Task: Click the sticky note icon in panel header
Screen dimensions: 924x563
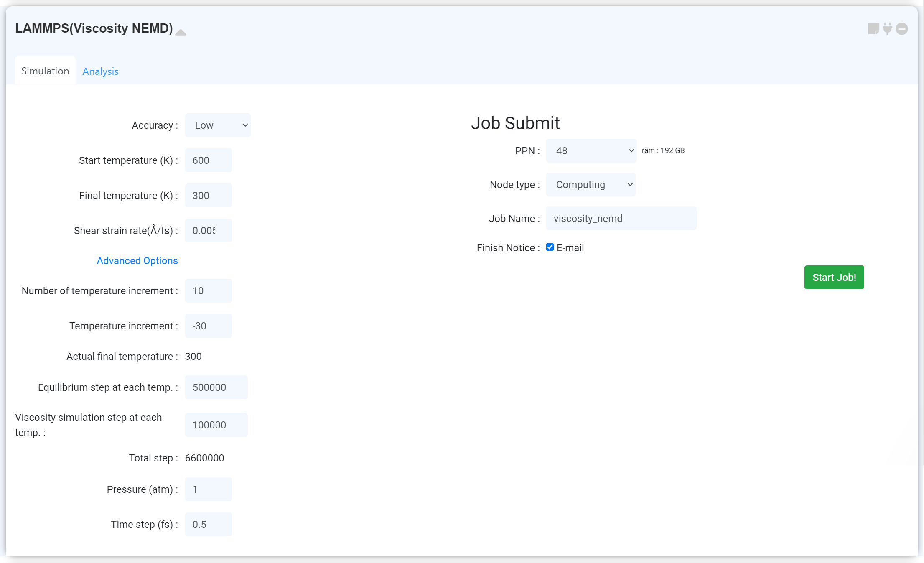Action: [x=873, y=29]
